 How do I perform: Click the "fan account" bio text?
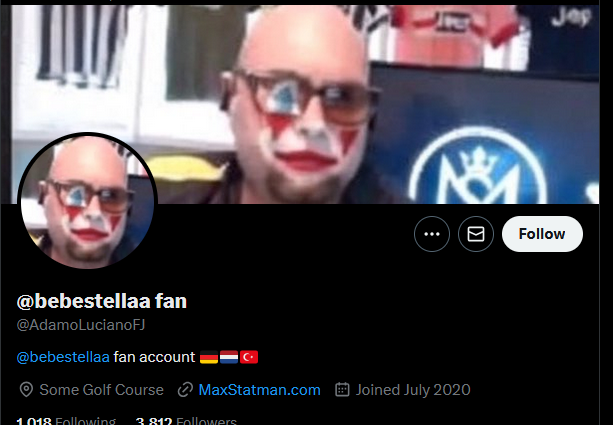tap(154, 357)
